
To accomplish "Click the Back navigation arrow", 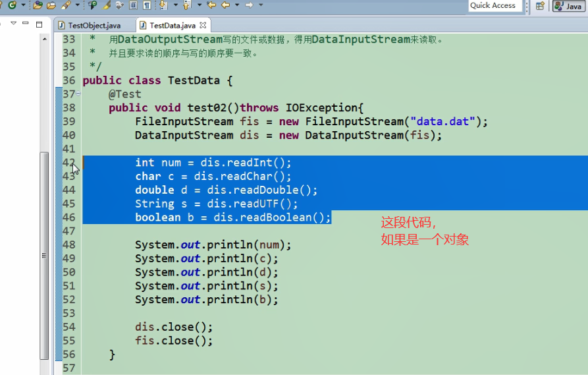I will pos(225,5).
